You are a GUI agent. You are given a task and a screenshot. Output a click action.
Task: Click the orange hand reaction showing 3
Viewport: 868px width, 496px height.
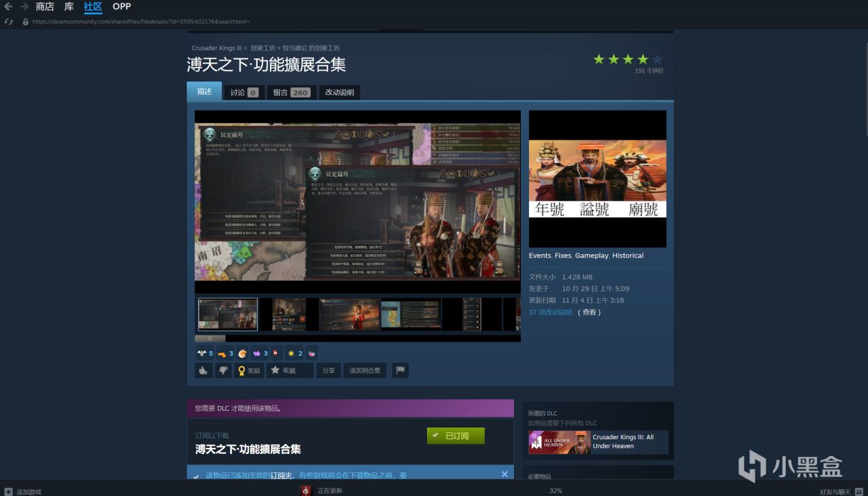point(225,353)
